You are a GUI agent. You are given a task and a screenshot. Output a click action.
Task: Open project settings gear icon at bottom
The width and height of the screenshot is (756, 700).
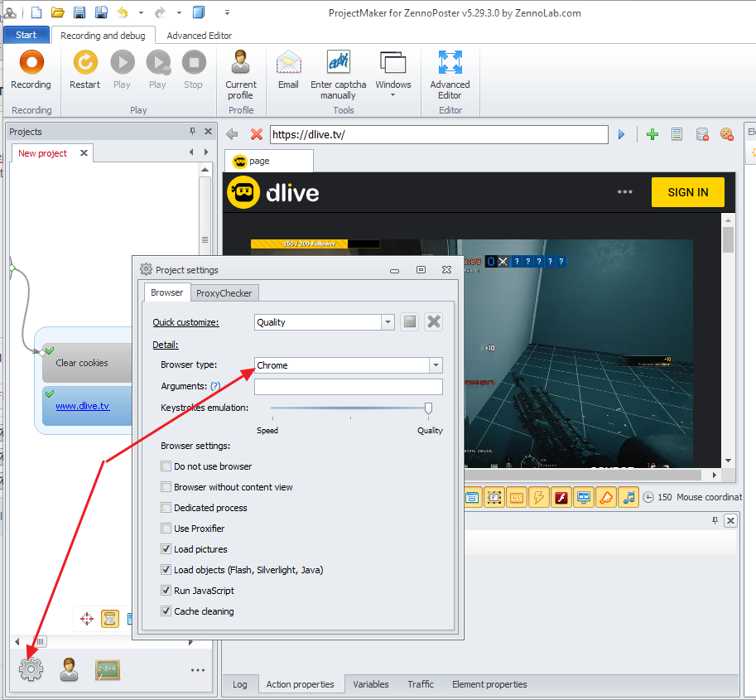[x=31, y=669]
